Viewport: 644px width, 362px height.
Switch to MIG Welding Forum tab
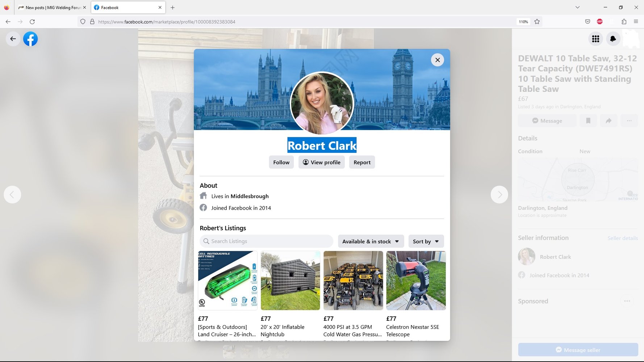[52, 7]
